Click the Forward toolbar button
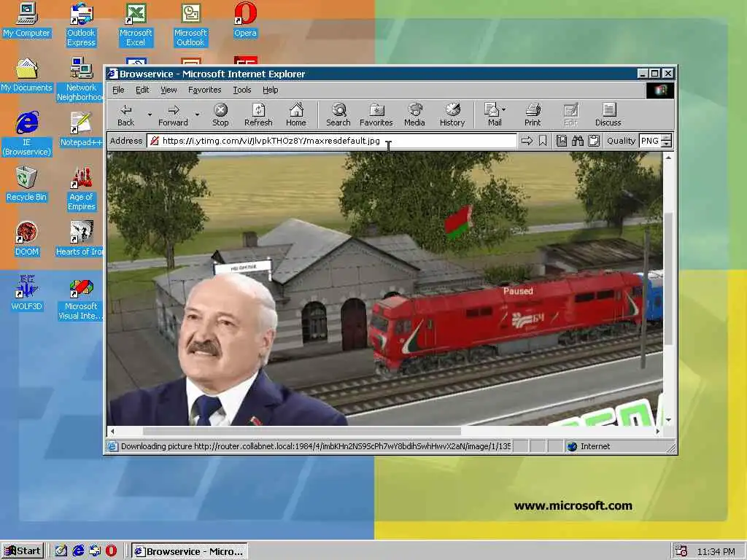Screen dimensions: 747x560 [x=173, y=114]
